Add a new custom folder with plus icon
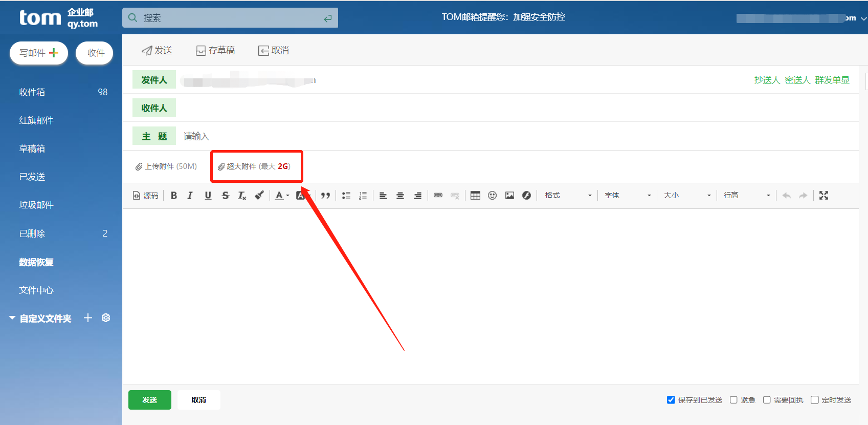 click(88, 318)
